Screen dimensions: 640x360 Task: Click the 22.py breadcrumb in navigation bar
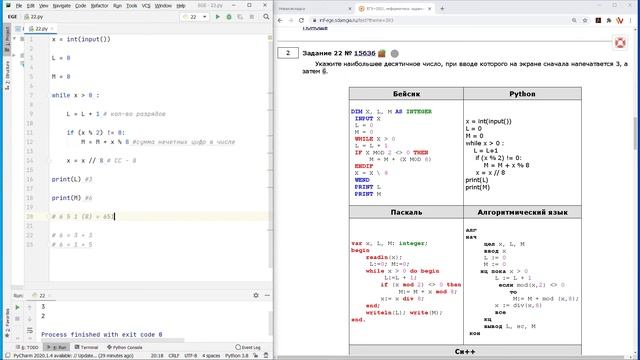click(x=34, y=17)
